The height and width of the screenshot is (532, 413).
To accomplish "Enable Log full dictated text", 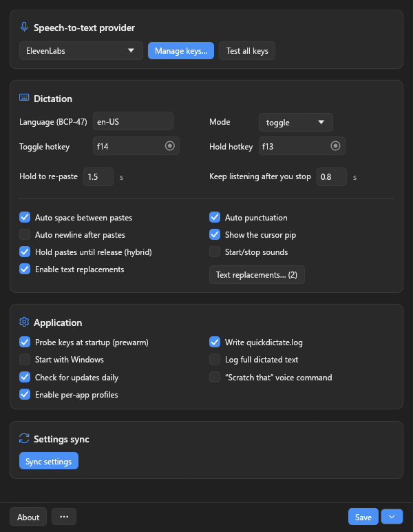I will click(215, 359).
